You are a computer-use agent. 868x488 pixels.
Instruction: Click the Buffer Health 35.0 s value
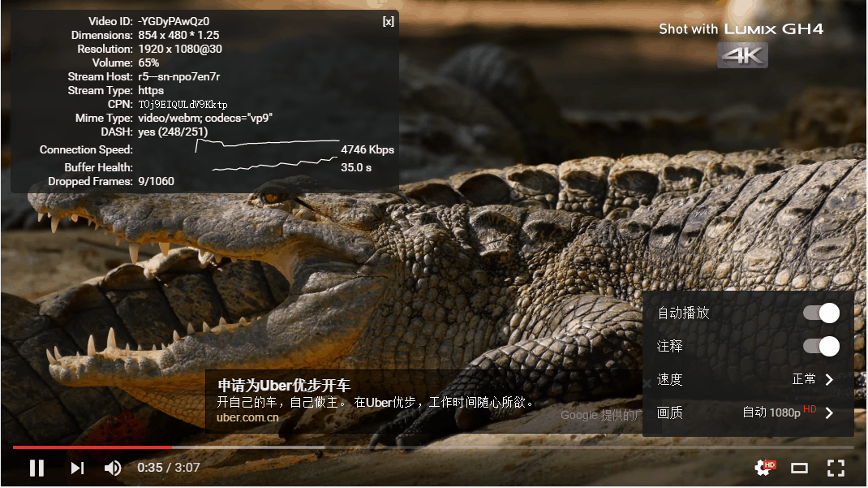point(356,167)
